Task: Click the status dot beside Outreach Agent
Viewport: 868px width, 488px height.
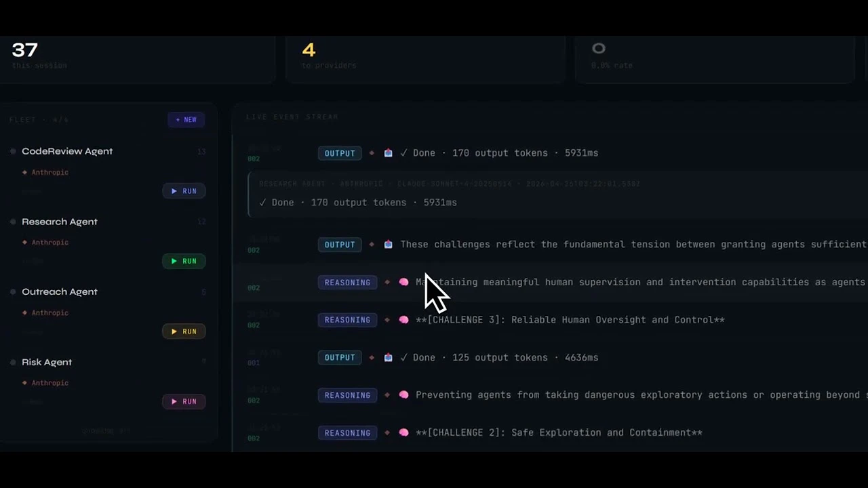Action: point(13,292)
